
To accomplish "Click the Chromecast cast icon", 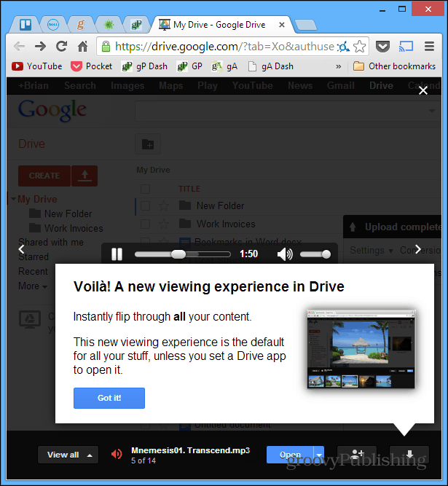I will [406, 47].
